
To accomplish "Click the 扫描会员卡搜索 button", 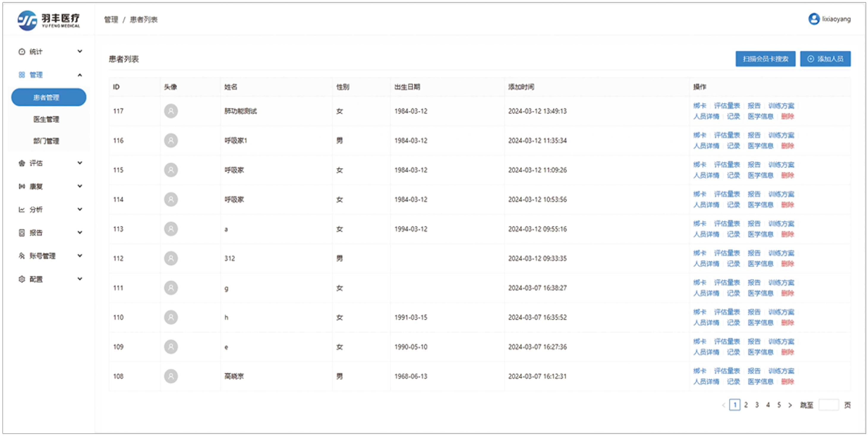I will 765,59.
